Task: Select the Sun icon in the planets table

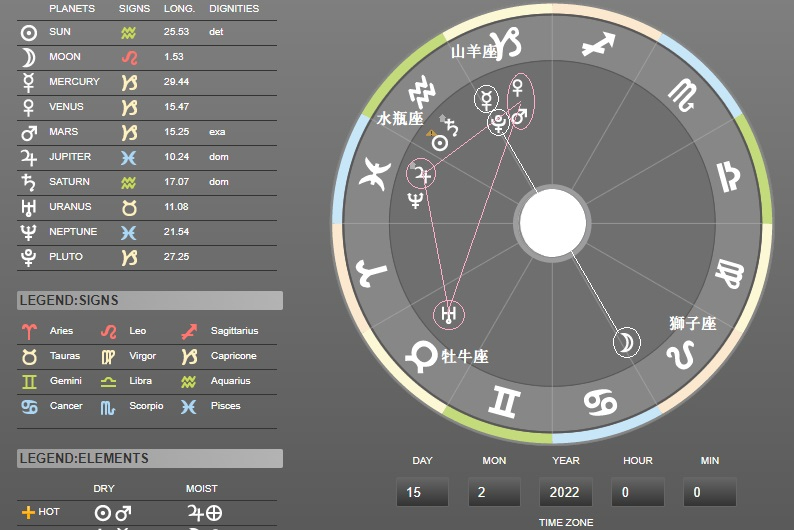Action: click(x=29, y=32)
